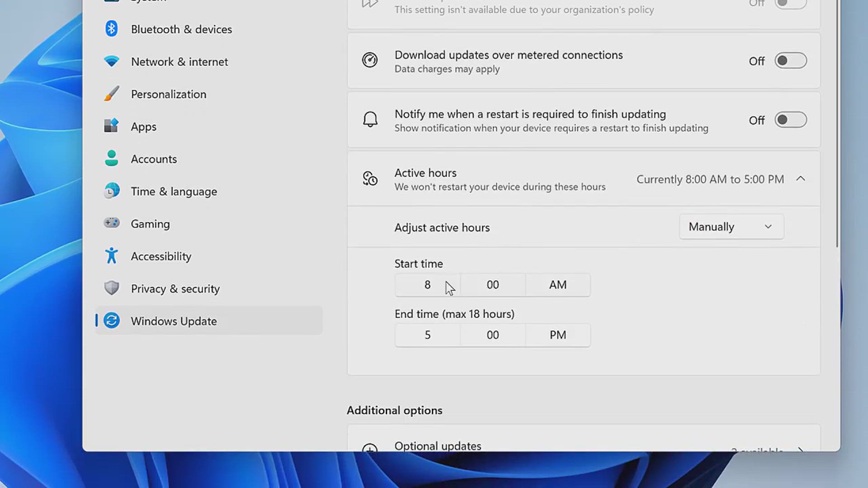Click 'Currently 8:00 AM to 5:00 PM' text
868x488 pixels.
(x=710, y=179)
